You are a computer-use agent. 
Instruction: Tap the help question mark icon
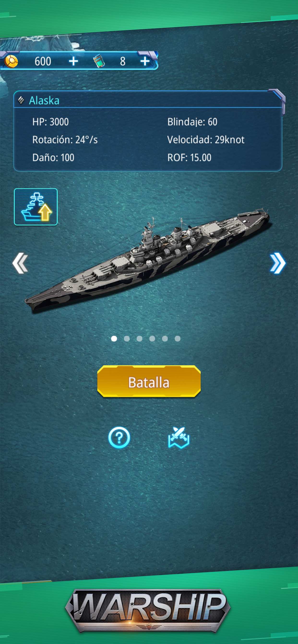click(119, 437)
